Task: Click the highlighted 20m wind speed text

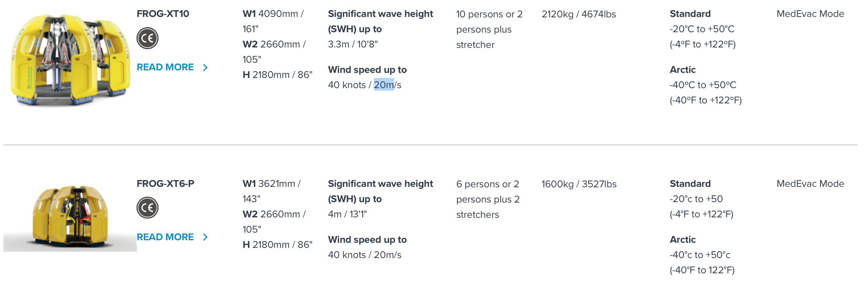Action: click(x=384, y=85)
